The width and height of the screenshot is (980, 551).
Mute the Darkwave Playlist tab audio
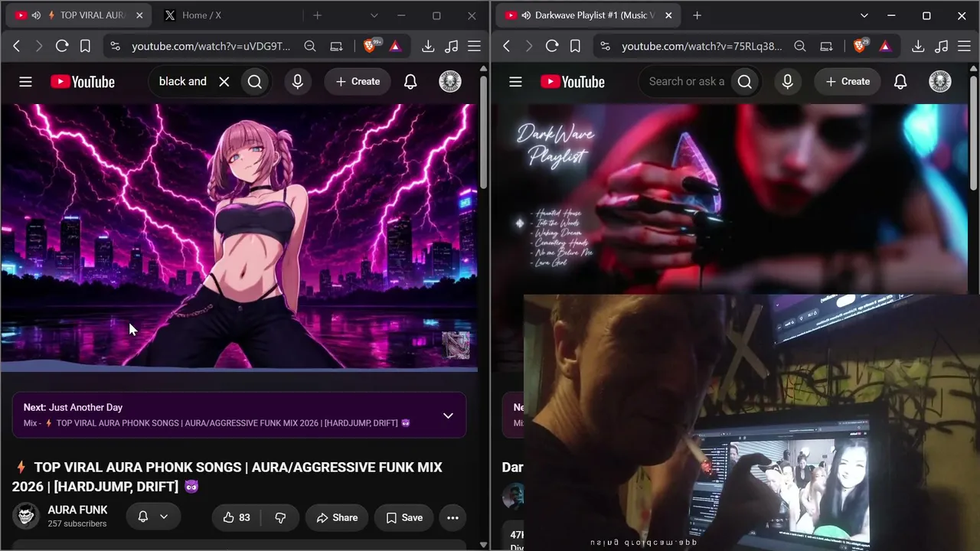tap(526, 15)
